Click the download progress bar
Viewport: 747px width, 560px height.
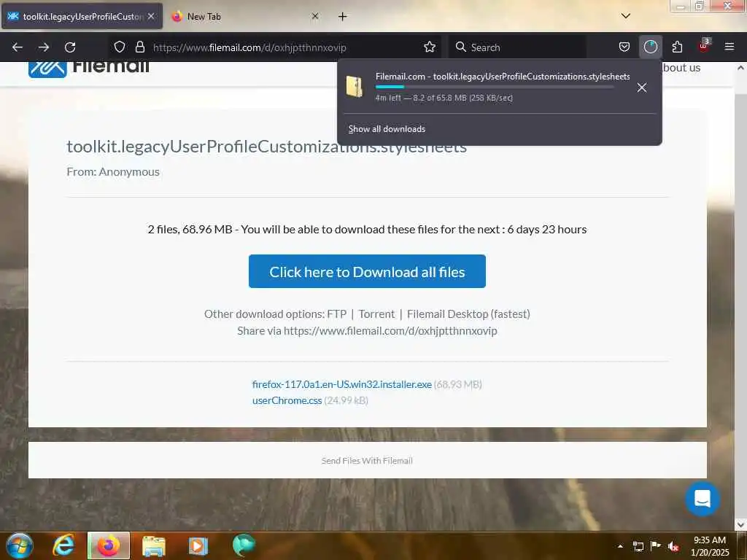point(494,87)
